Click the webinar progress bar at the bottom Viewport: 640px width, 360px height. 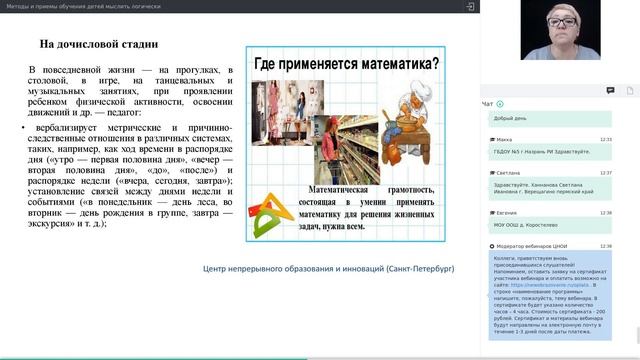(320, 359)
